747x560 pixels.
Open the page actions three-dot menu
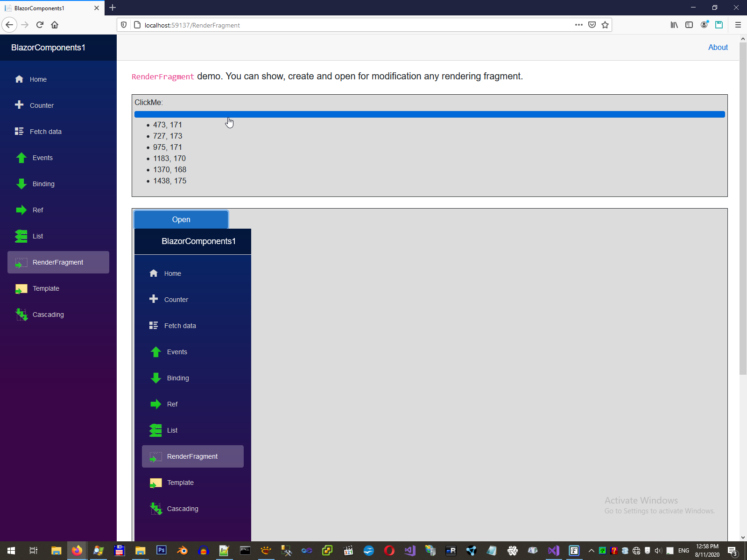[579, 25]
